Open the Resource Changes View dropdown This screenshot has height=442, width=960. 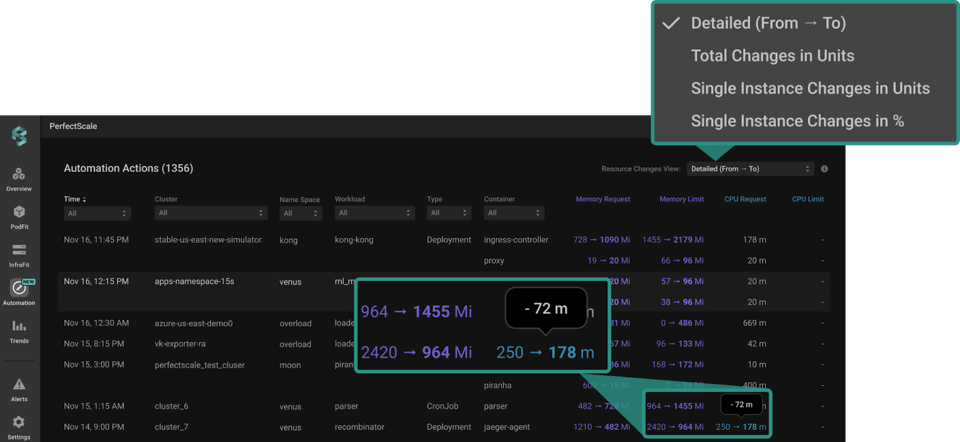click(x=750, y=169)
